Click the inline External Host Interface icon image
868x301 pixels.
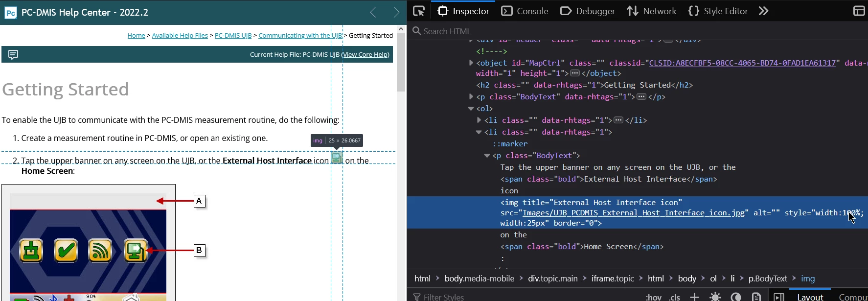point(337,158)
